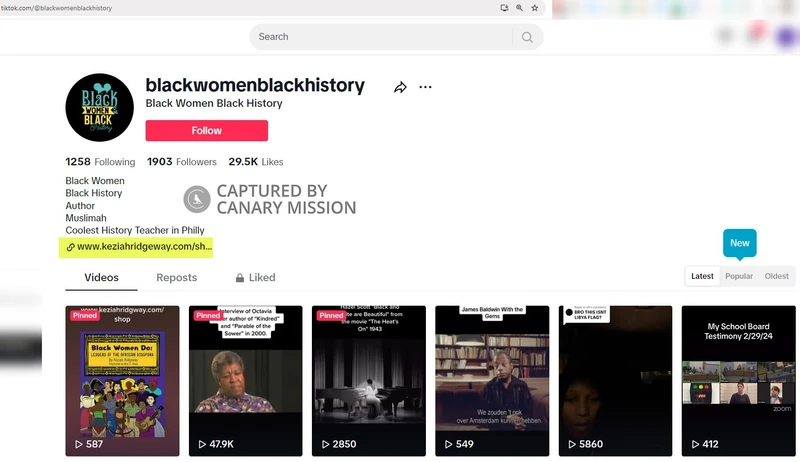Viewport: 800px width, 462px height.
Task: Click the install app icon in address bar
Action: coord(504,8)
